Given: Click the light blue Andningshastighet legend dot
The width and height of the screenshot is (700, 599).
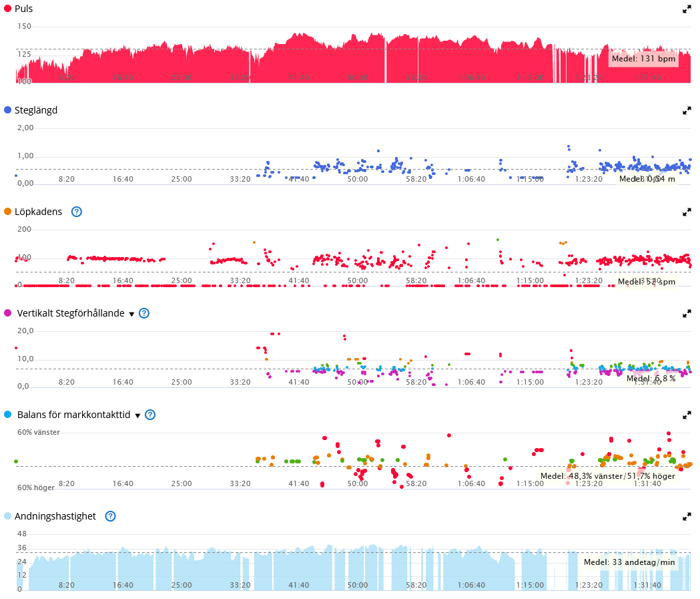Looking at the screenshot, I should 7,516.
